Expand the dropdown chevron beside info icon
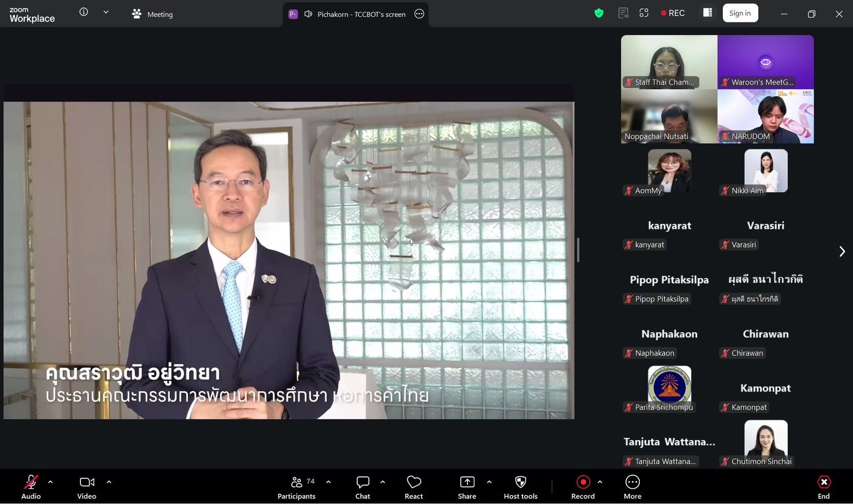 click(106, 12)
